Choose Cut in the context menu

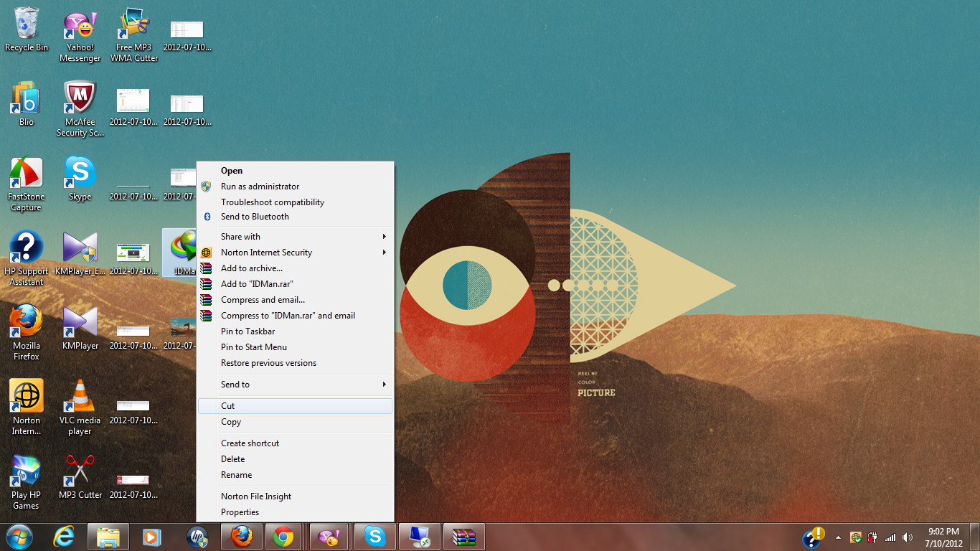click(x=296, y=406)
